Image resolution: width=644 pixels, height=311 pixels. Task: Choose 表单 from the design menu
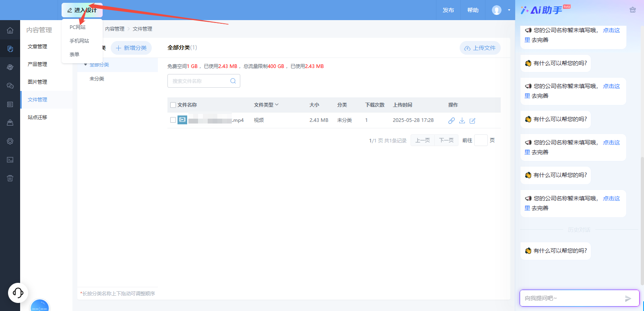tap(74, 54)
